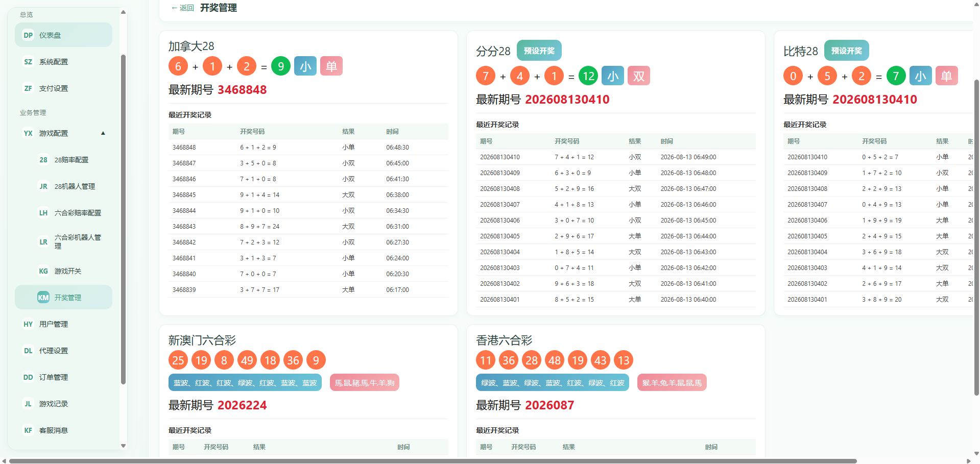Viewport: 980px width, 464px height.
Task: Click the KG icon for 游戏开关
Action: pyautogui.click(x=43, y=271)
